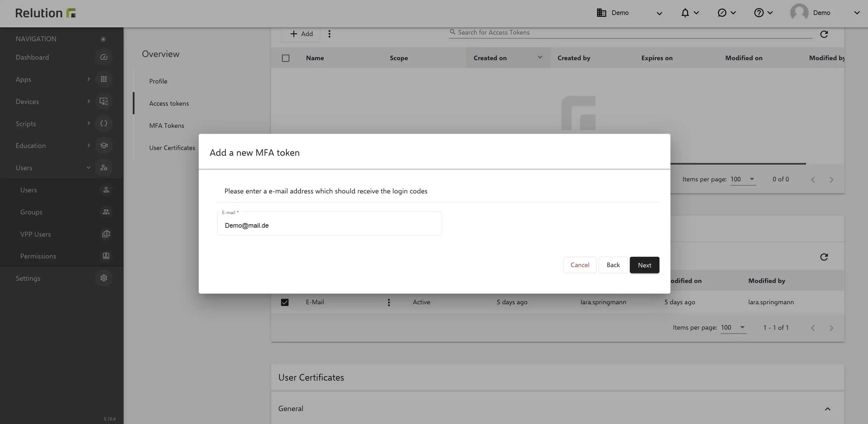868x424 pixels.
Task: Open MFA Tokens overview item
Action: coord(166,126)
